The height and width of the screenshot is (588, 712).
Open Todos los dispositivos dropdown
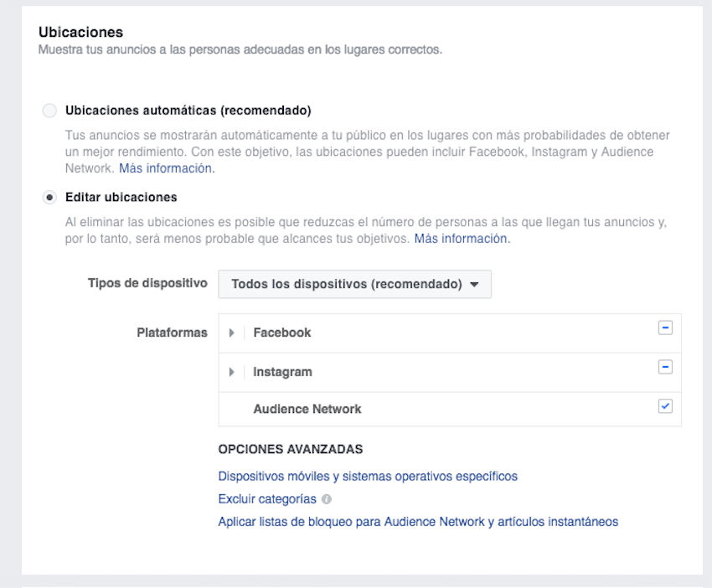pyautogui.click(x=354, y=284)
